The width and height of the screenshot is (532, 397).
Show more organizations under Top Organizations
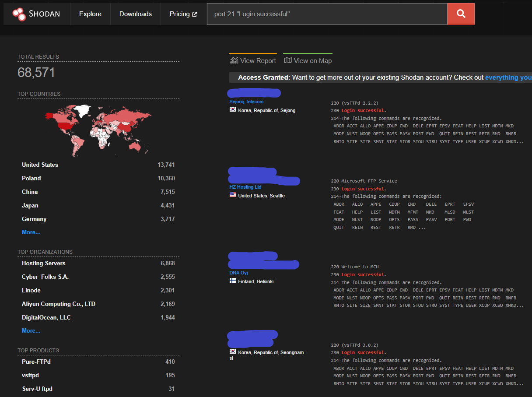(x=31, y=330)
